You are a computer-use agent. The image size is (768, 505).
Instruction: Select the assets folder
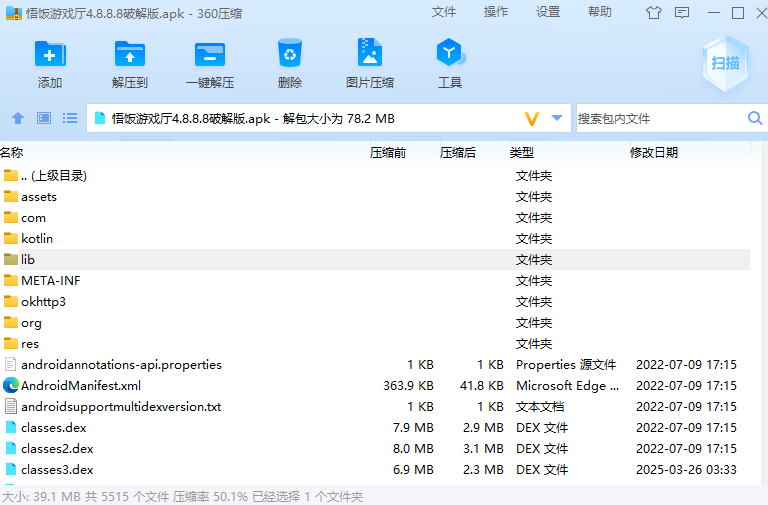click(375, 196)
